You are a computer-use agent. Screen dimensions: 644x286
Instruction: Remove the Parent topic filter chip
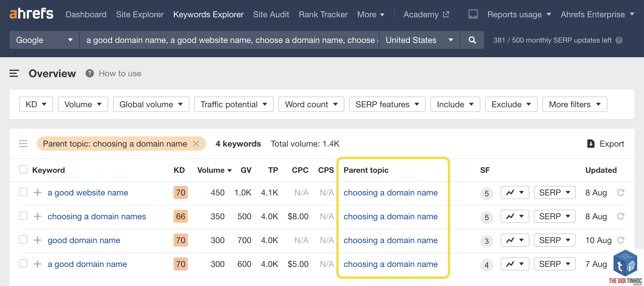196,144
